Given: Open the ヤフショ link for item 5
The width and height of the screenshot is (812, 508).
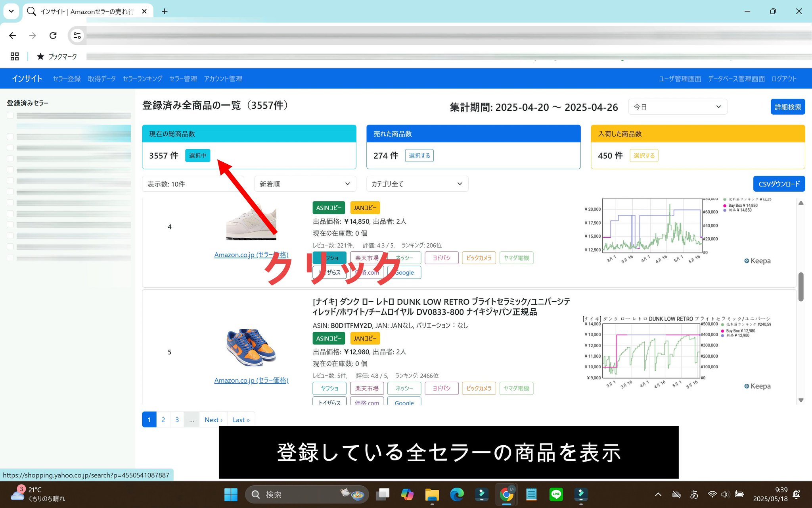Looking at the screenshot, I should (329, 388).
